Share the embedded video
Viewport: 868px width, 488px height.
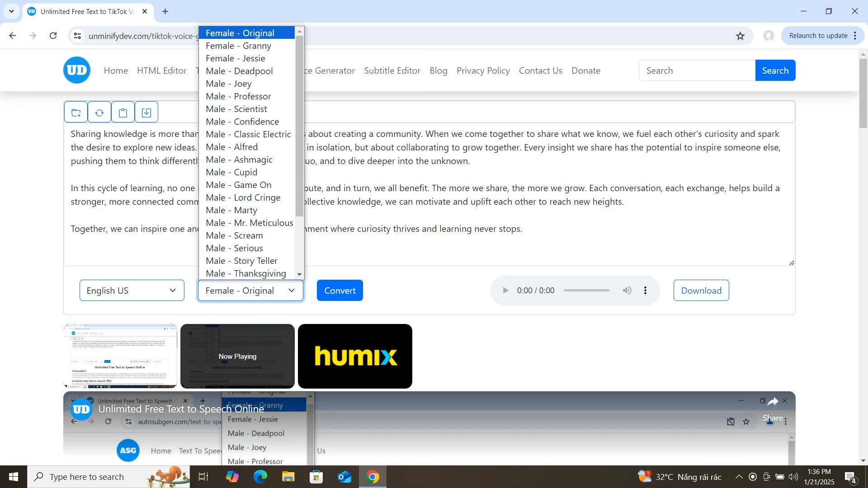[x=773, y=409]
